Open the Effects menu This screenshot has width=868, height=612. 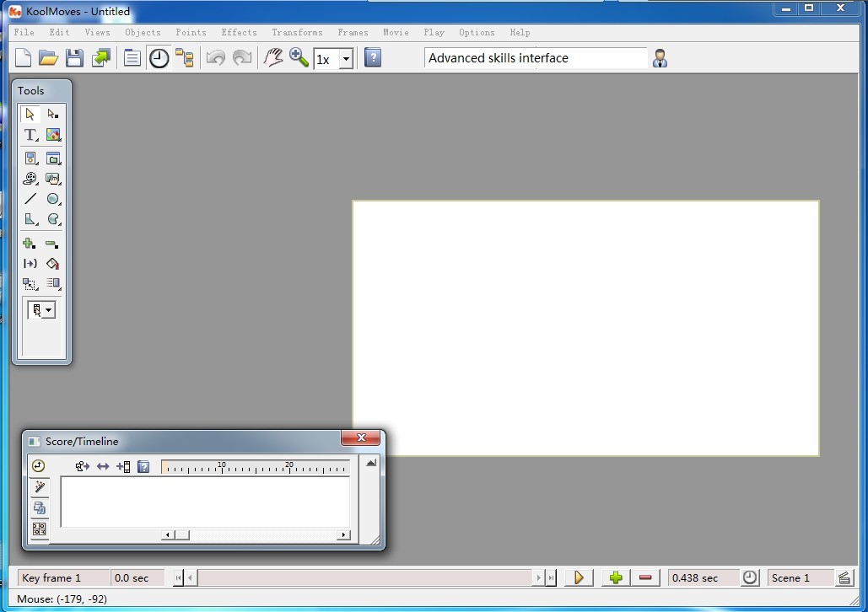click(x=239, y=32)
